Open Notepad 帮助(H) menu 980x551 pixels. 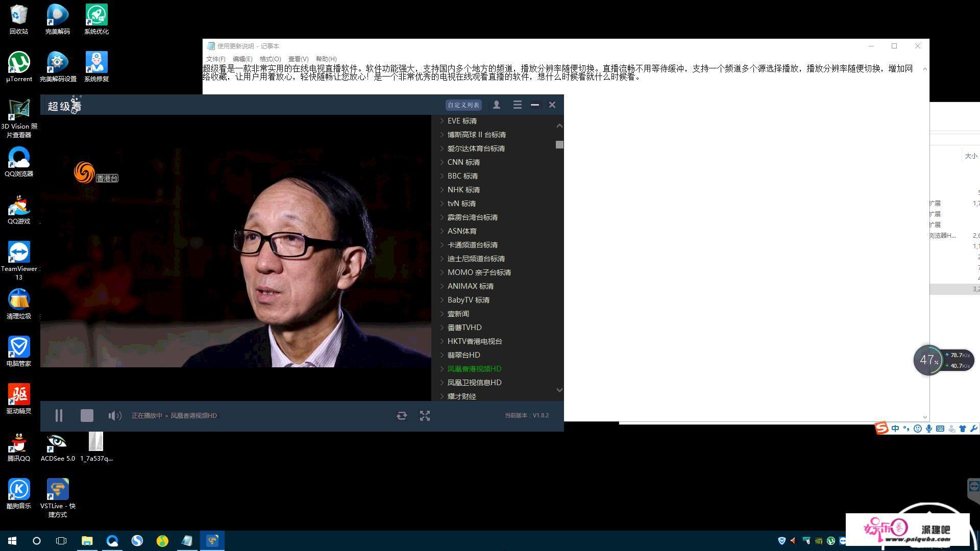(326, 59)
